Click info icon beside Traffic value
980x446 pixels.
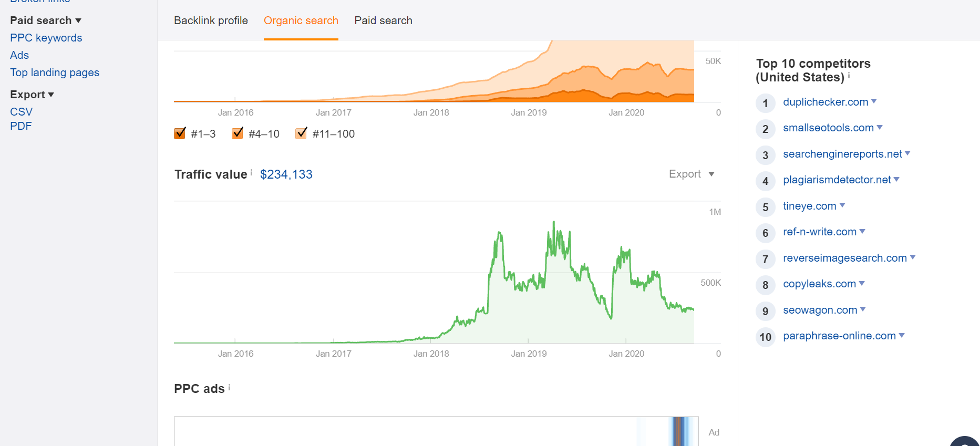(x=251, y=172)
